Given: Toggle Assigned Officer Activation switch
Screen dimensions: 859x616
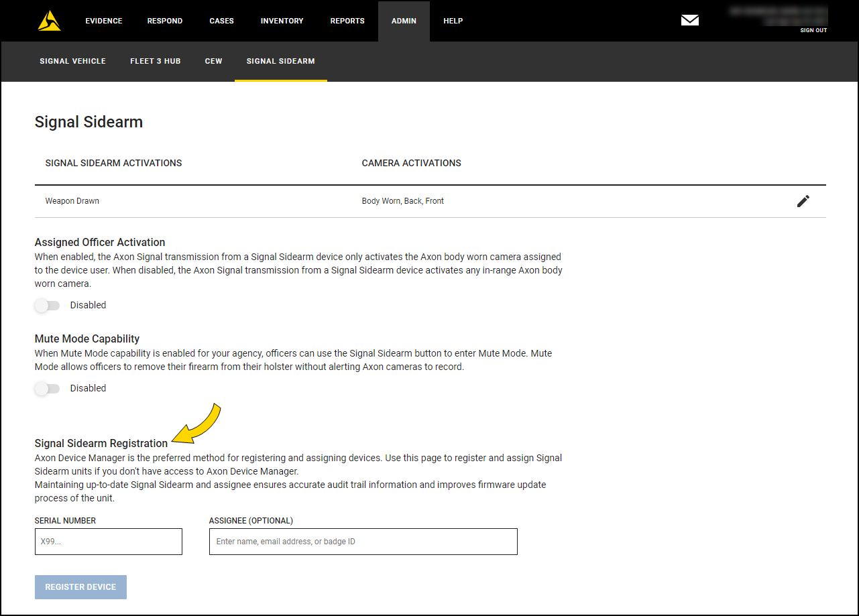Looking at the screenshot, I should click(47, 306).
